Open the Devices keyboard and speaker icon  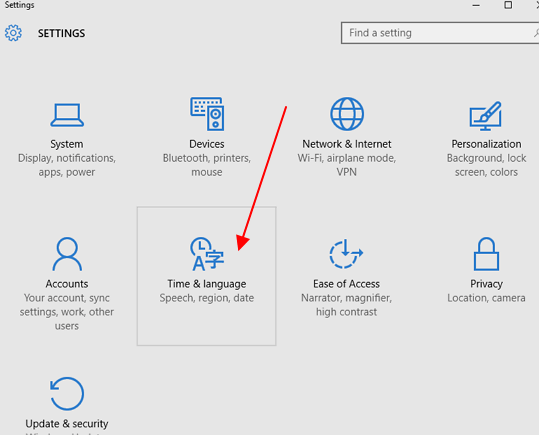(x=207, y=114)
